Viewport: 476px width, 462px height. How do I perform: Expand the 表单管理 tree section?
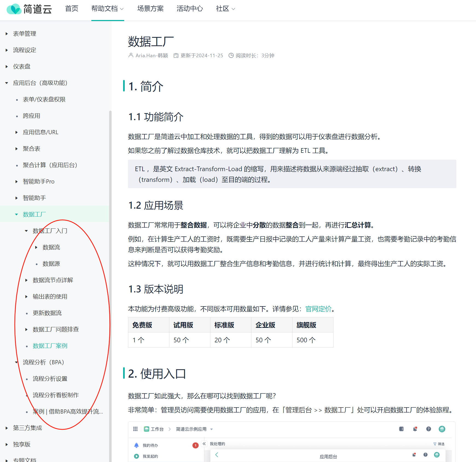pos(7,34)
